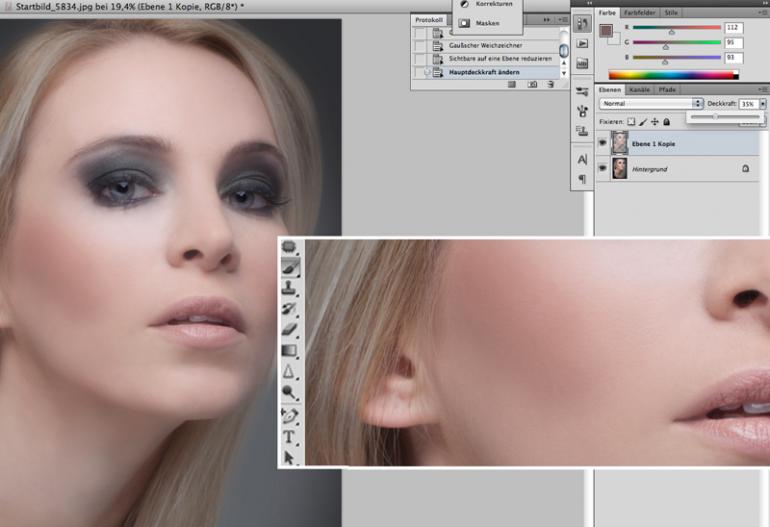The height and width of the screenshot is (527, 770).
Task: Open the Actions play icon in dock
Action: 582,43
